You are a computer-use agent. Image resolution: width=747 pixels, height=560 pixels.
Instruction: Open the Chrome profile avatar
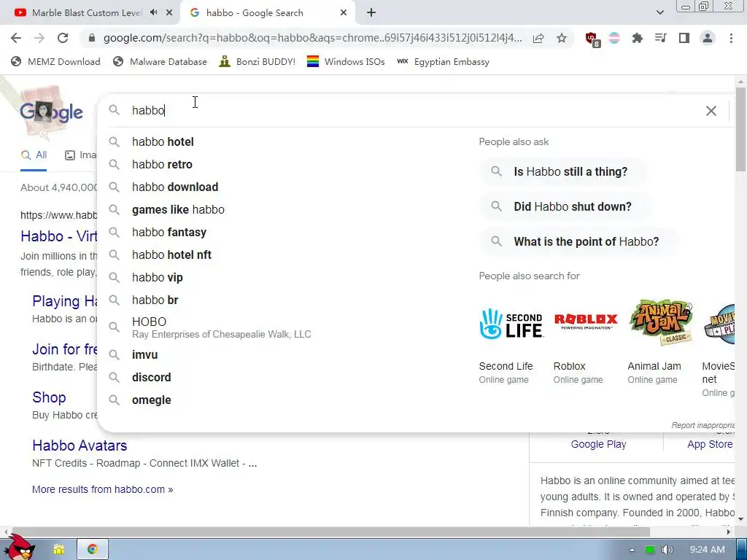click(x=708, y=38)
